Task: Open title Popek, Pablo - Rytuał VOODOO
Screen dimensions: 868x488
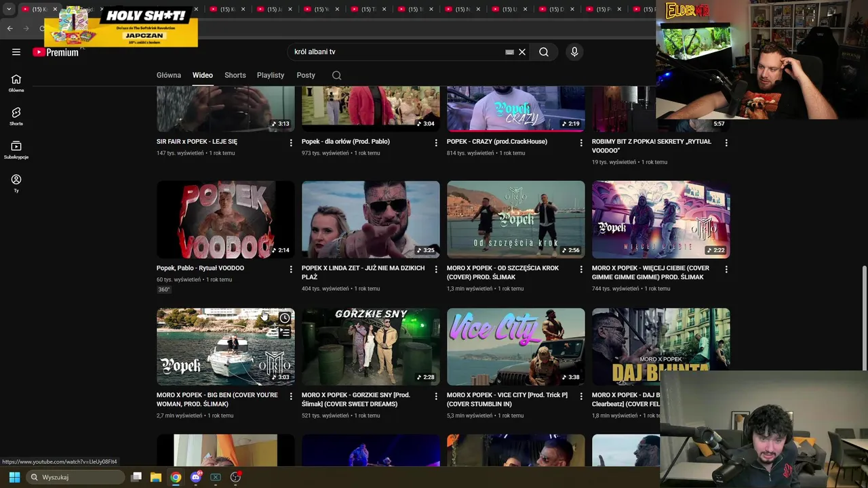Action: click(200, 268)
